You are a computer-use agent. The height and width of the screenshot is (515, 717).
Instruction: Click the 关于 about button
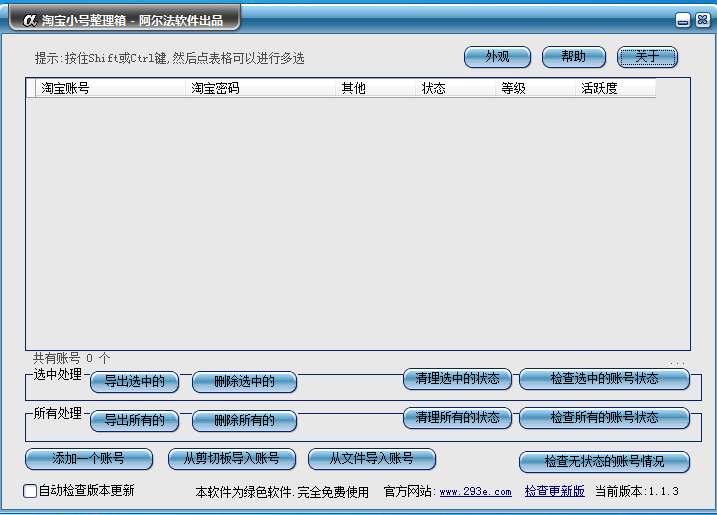(x=647, y=57)
